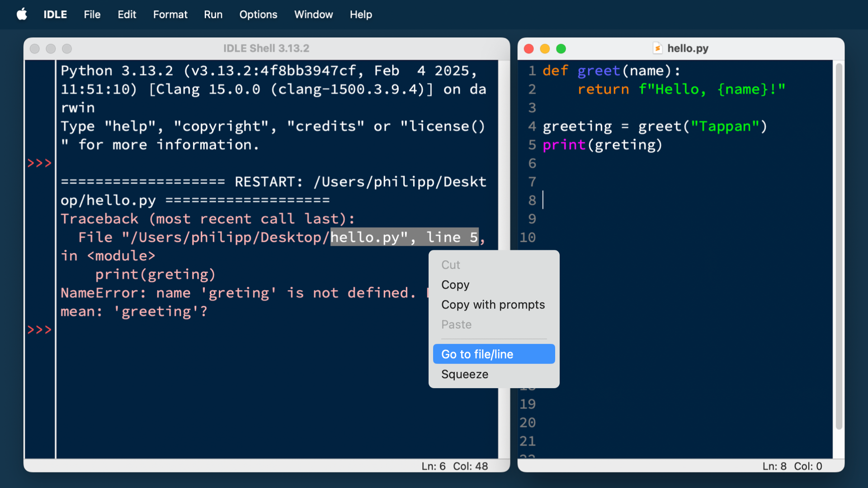Open the Options menu
The height and width of the screenshot is (488, 868).
pyautogui.click(x=258, y=14)
